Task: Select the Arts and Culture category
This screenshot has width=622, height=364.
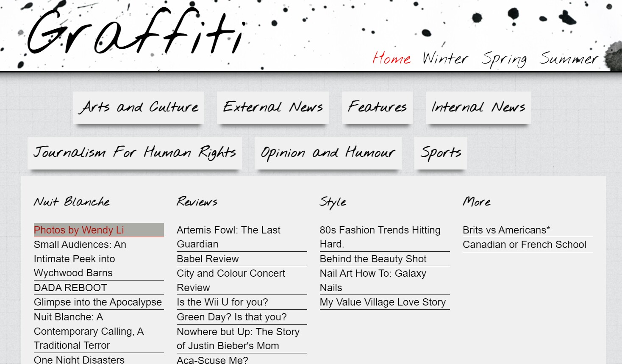Action: pos(139,108)
